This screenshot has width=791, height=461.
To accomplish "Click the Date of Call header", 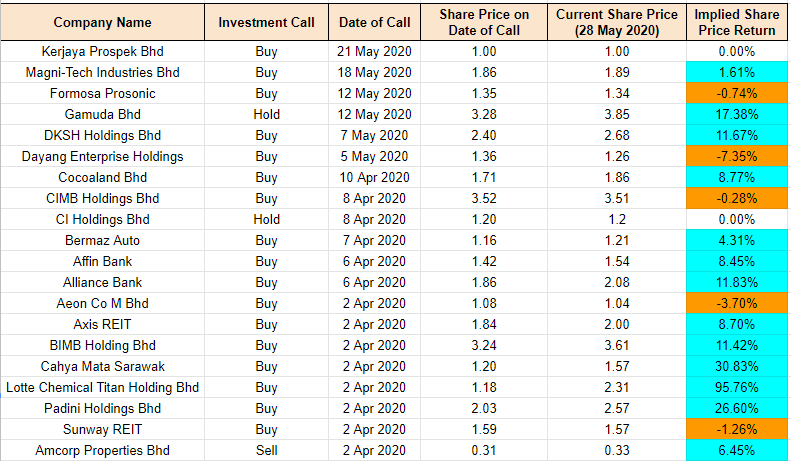I will (x=375, y=22).
